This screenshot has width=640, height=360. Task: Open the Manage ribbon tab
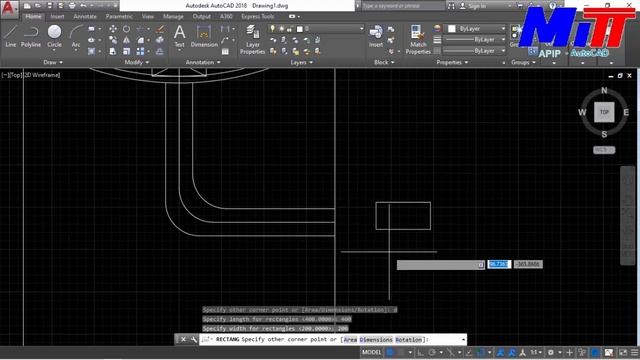(173, 16)
